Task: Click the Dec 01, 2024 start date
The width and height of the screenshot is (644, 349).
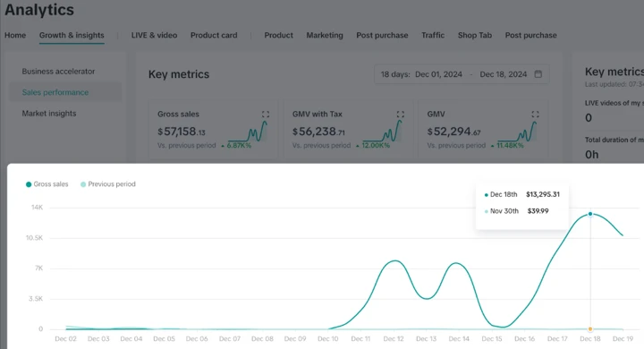Action: tap(438, 74)
